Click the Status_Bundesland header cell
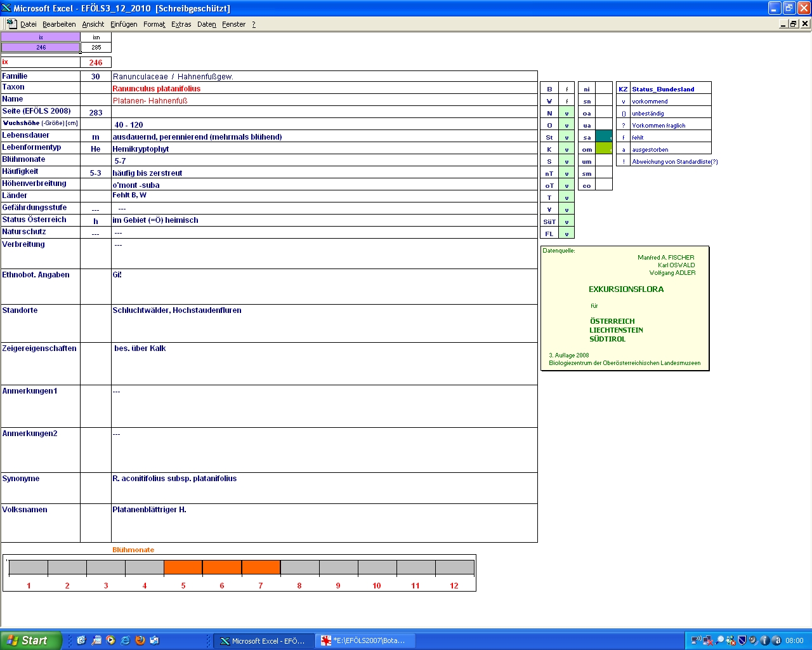Screen dimensions: 812x650 671,89
